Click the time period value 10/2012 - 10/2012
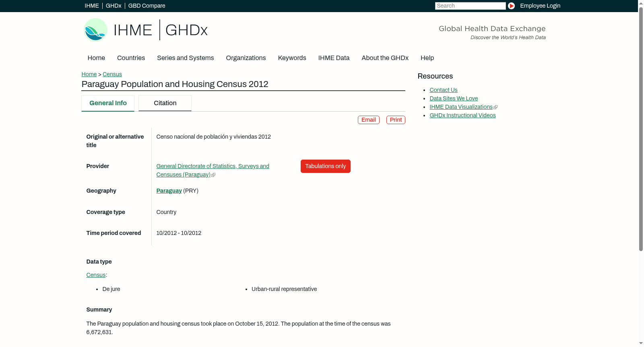 point(179,233)
